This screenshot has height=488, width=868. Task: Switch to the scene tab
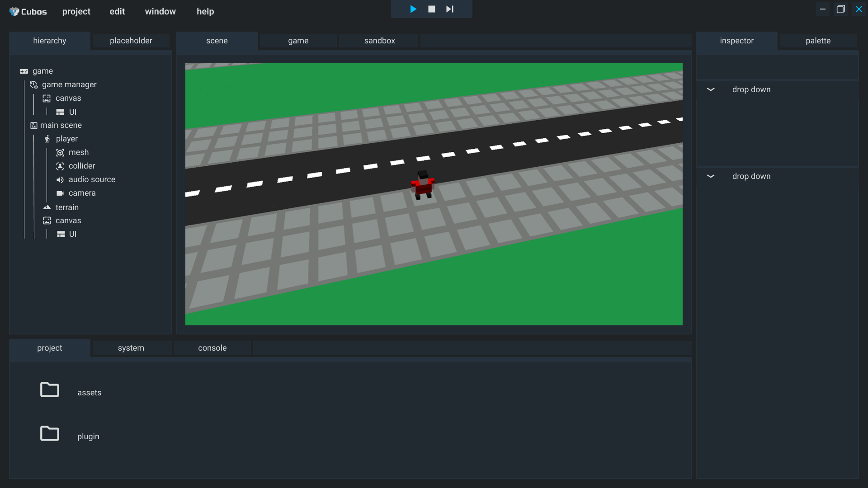[x=217, y=41]
